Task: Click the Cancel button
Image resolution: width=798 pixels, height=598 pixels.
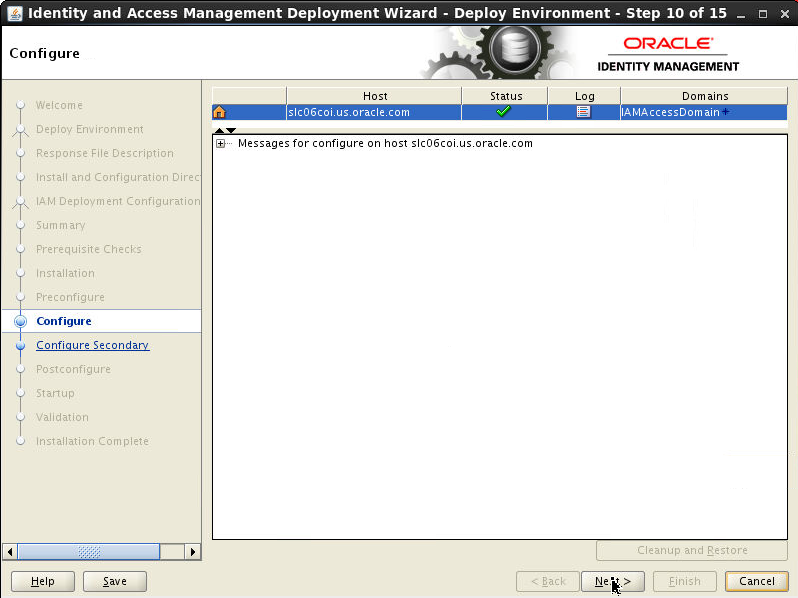Action: pos(757,581)
